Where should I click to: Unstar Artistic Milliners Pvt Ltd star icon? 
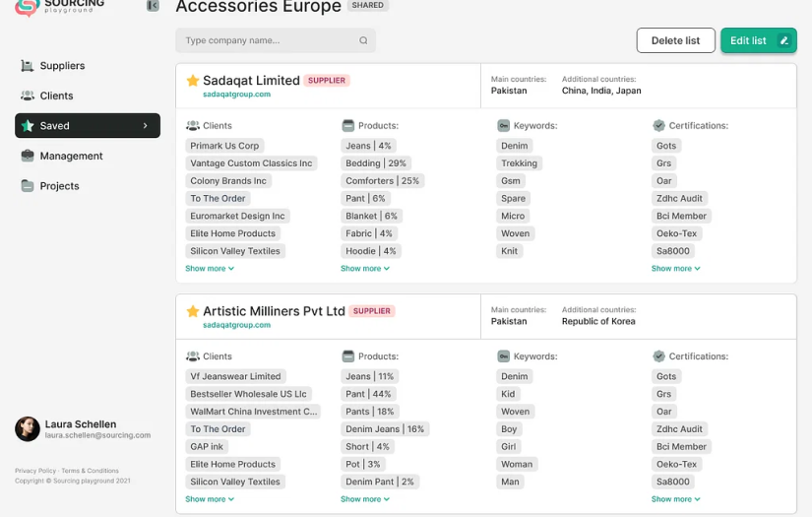pyautogui.click(x=193, y=311)
